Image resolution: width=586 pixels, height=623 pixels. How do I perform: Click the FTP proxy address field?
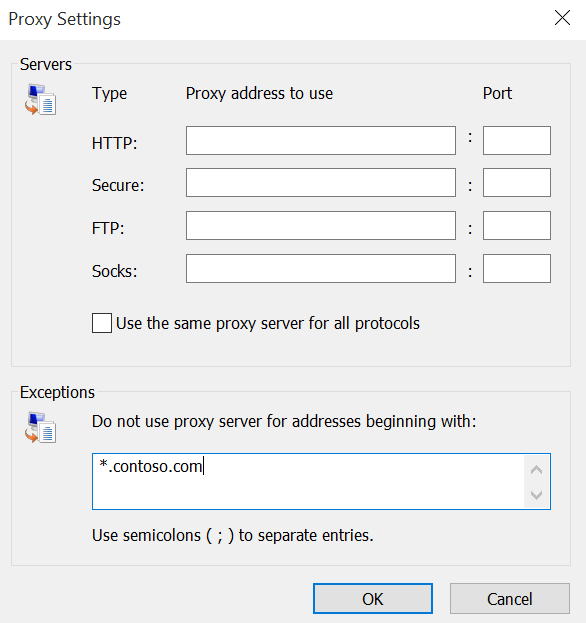tap(321, 226)
